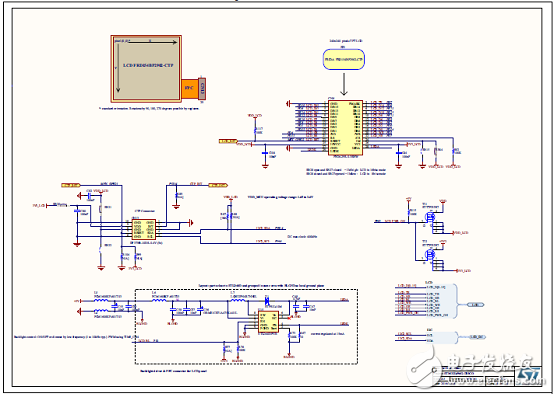Select the downward arrow above the LCD connector
554x397 pixels.
pos(344,84)
